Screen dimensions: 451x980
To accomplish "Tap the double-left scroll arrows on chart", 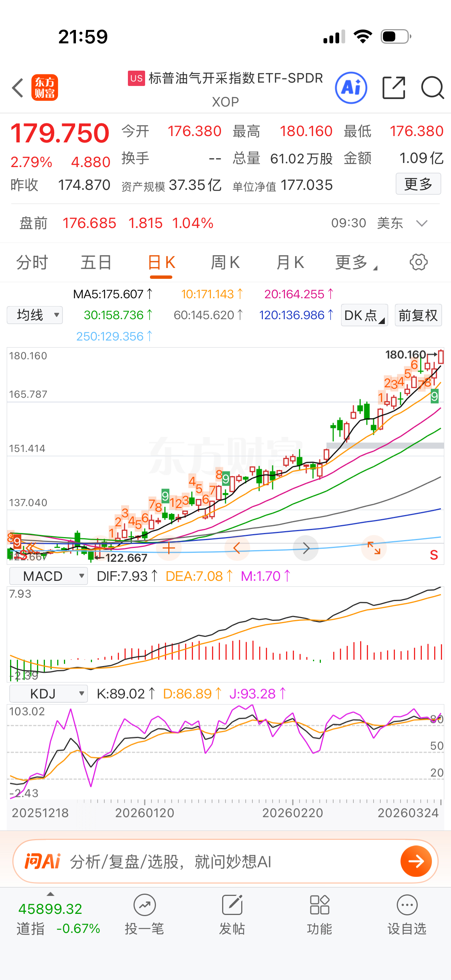I will [x=30, y=548].
